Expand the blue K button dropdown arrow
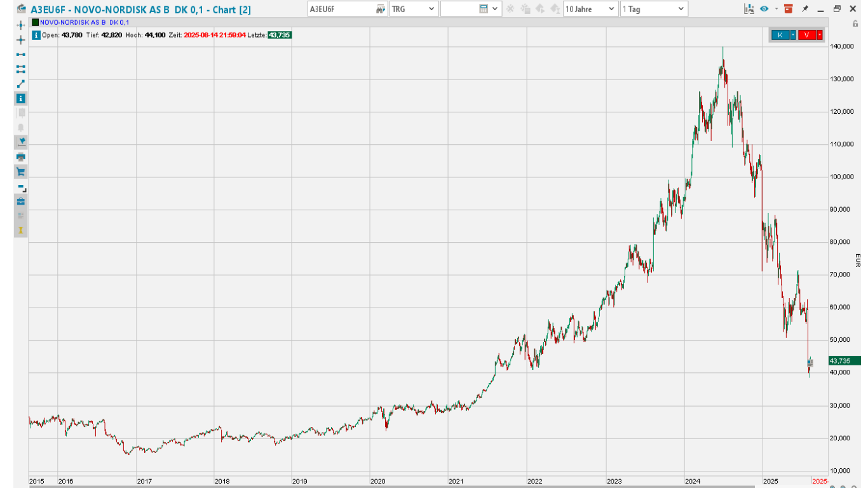The image size is (868, 488). pos(793,35)
